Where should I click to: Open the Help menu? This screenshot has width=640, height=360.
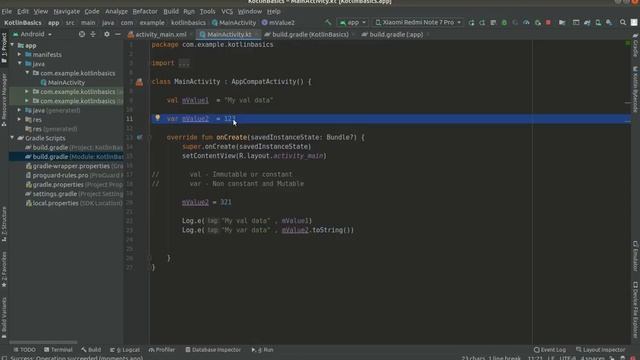click(273, 11)
